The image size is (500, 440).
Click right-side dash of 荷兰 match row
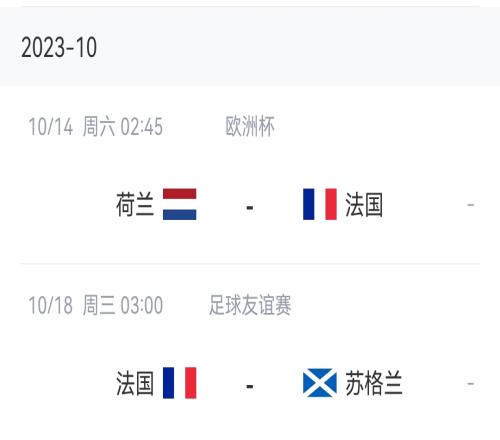click(x=471, y=205)
